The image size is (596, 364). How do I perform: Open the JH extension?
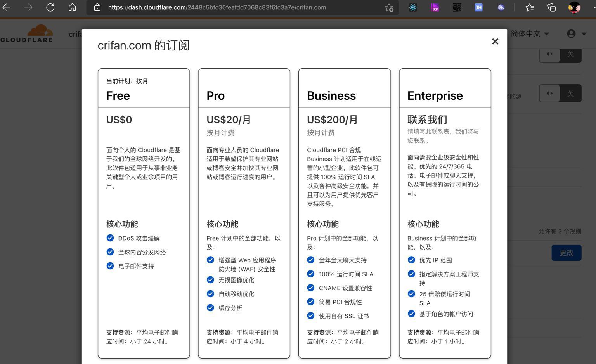click(478, 7)
